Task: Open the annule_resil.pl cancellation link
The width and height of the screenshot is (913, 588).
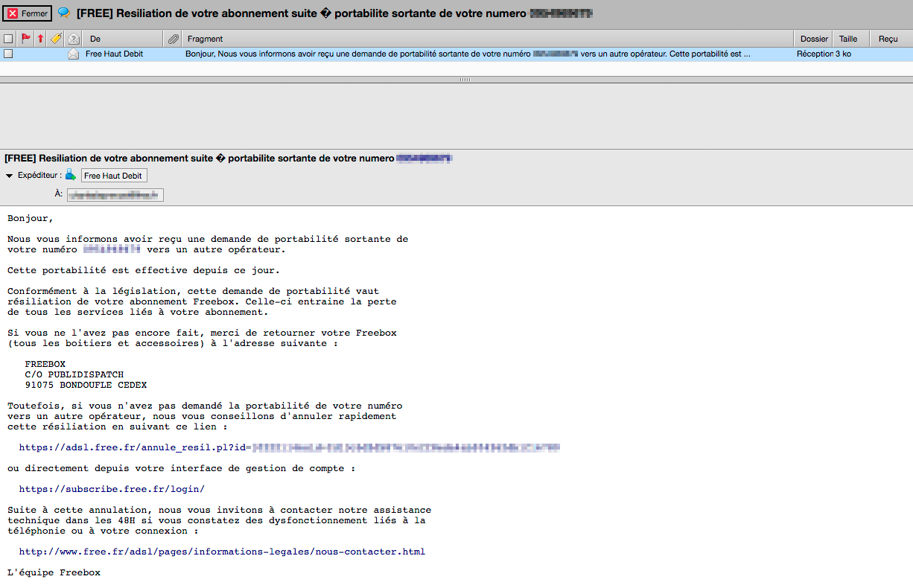Action: tap(289, 447)
